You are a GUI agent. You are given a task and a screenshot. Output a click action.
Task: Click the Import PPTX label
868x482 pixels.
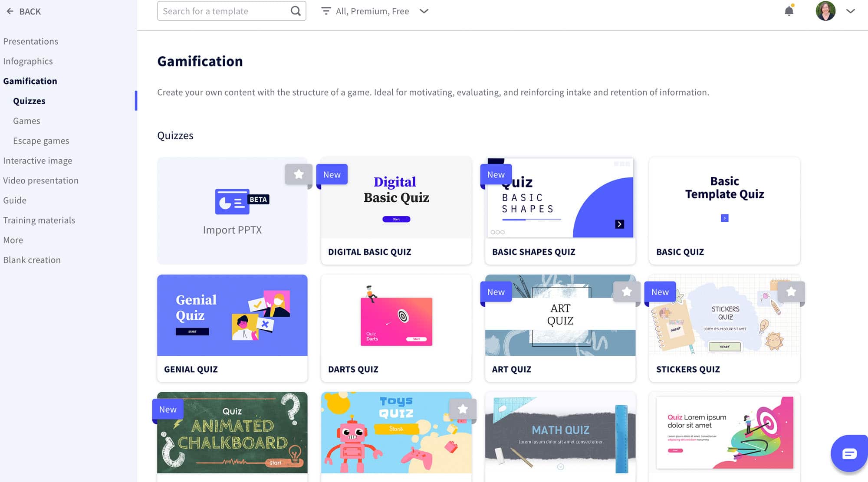[x=232, y=230]
